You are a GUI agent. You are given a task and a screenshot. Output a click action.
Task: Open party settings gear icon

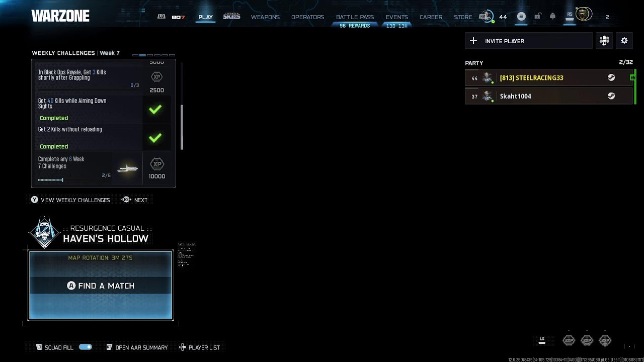pos(624,41)
